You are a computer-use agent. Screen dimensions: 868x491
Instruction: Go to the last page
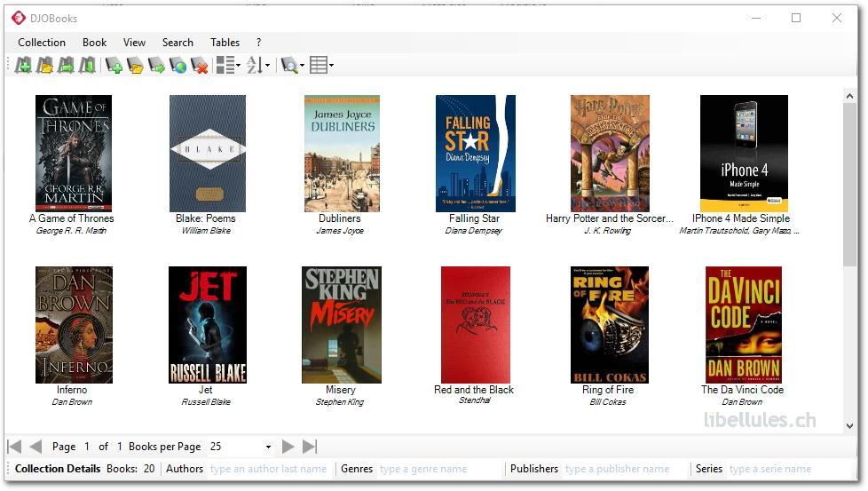coord(310,447)
